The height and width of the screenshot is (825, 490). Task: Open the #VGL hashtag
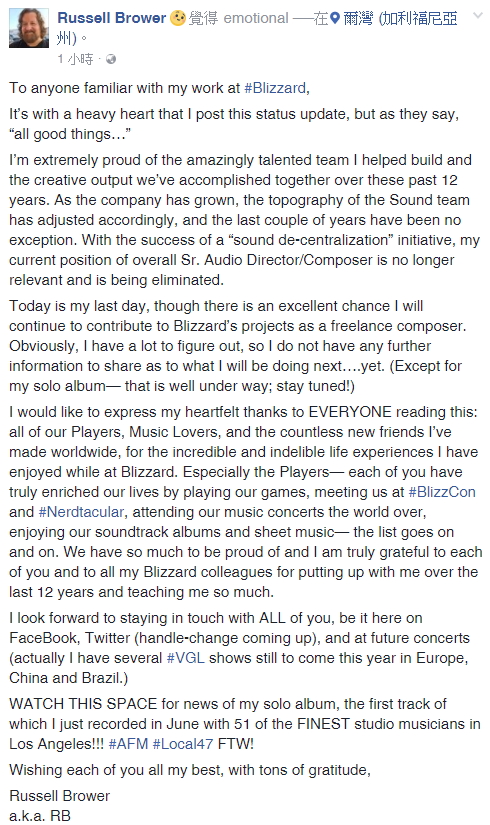pos(185,658)
